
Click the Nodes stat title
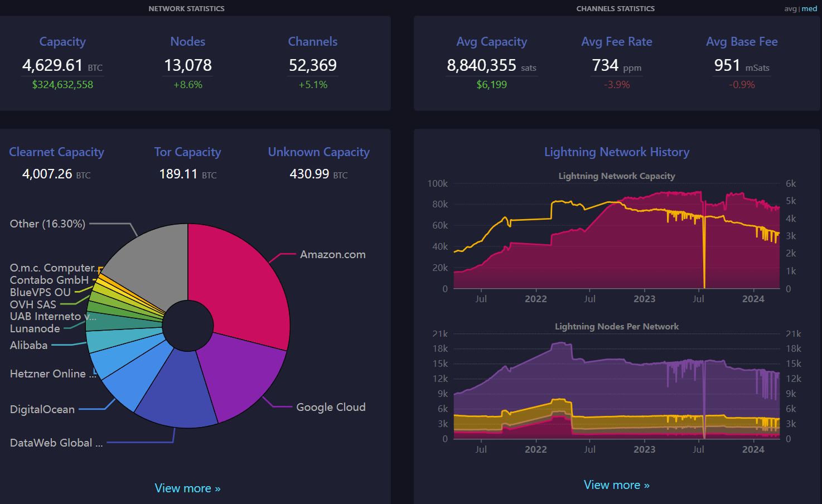click(187, 41)
